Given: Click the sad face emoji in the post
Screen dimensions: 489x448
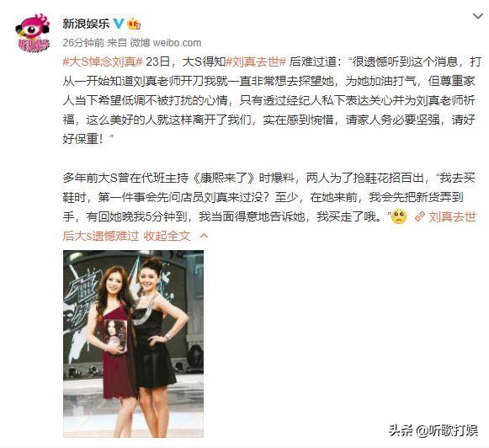Looking at the screenshot, I should click(x=399, y=216).
